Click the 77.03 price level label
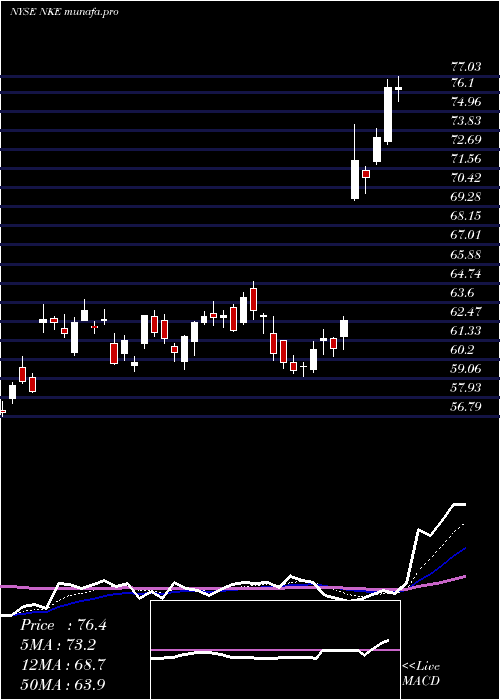The image size is (500, 700). (x=466, y=67)
